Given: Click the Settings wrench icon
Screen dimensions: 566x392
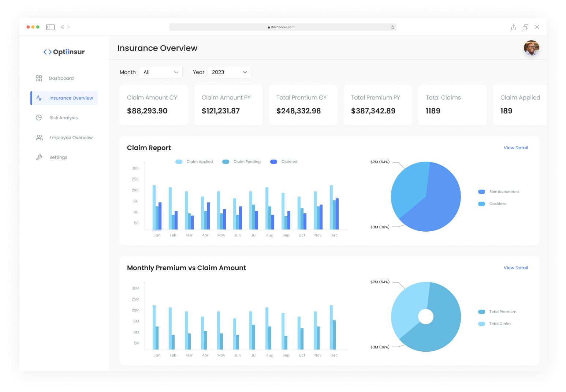Looking at the screenshot, I should click(39, 157).
